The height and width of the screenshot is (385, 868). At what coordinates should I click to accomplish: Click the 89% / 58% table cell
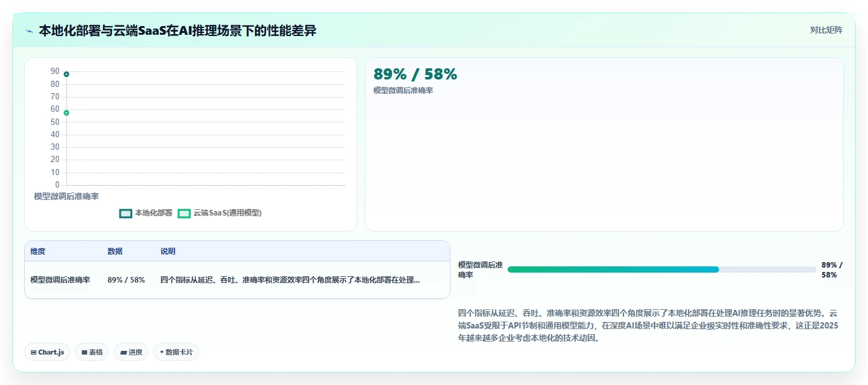[x=126, y=280]
